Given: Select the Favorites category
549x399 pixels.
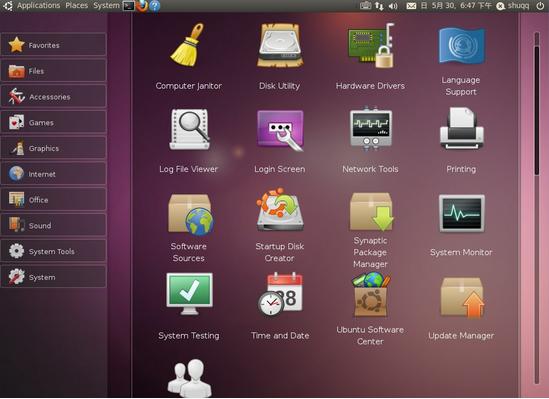Looking at the screenshot, I should [54, 45].
